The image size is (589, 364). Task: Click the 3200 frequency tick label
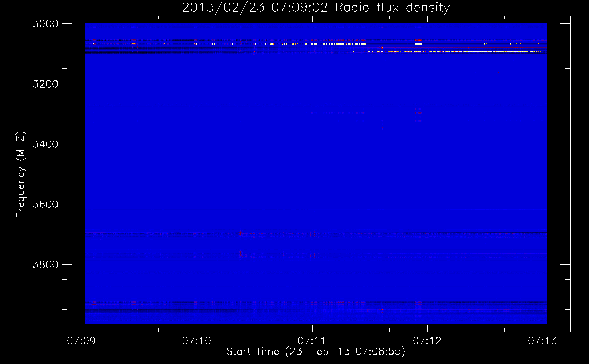[x=46, y=84]
